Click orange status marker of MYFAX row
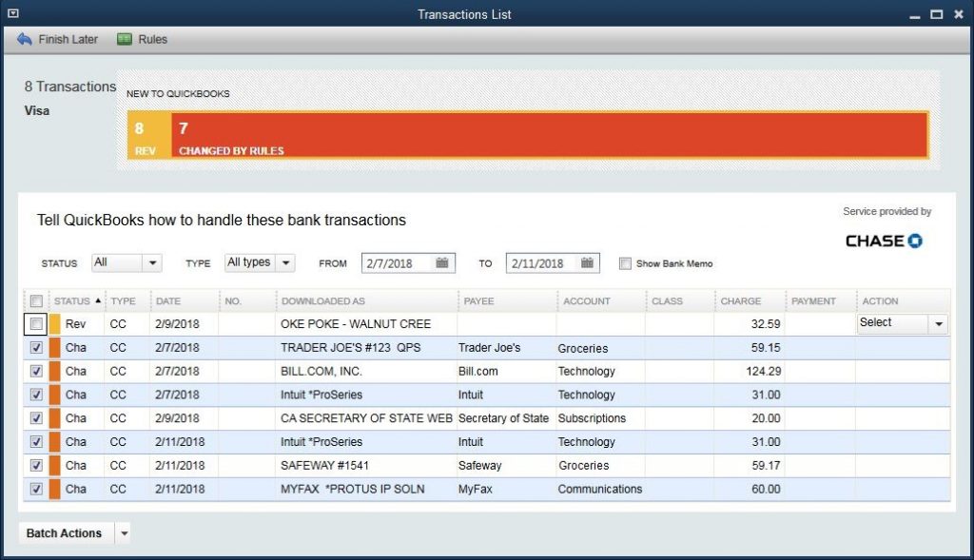974x560 pixels. click(54, 490)
